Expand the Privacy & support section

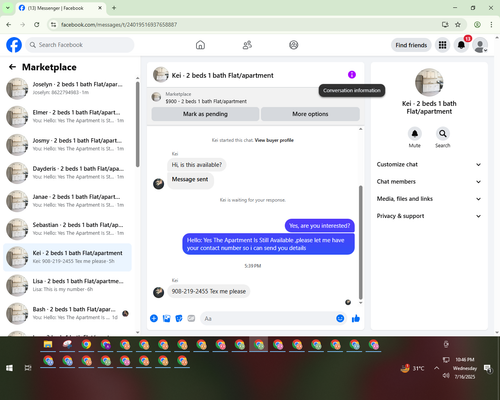pos(429,216)
